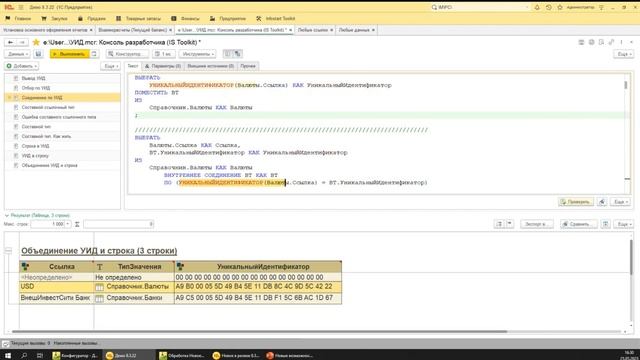Image resolution: width=640 pixels, height=360 pixels.
Task: Open the Параметры (0) tab
Action: (163, 66)
